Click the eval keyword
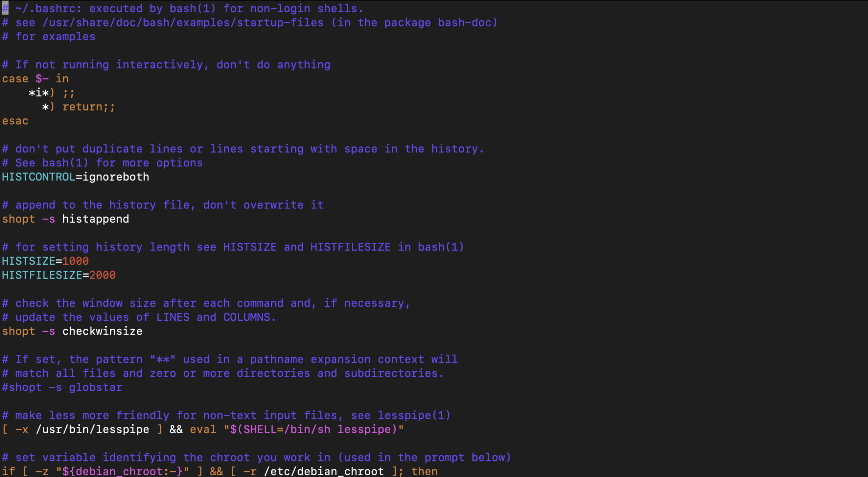This screenshot has width=868, height=477. tap(203, 429)
